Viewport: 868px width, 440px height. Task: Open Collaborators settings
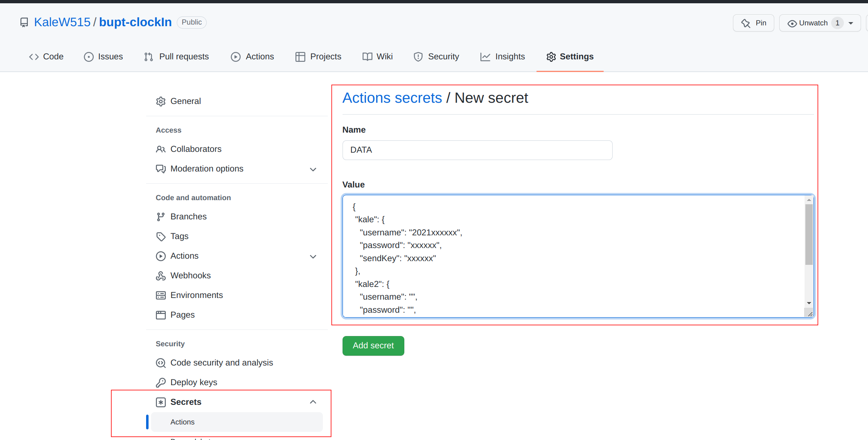coord(237,149)
